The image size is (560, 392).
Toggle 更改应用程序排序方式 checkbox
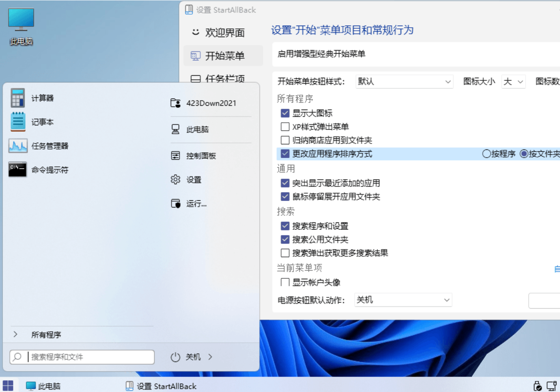(285, 154)
